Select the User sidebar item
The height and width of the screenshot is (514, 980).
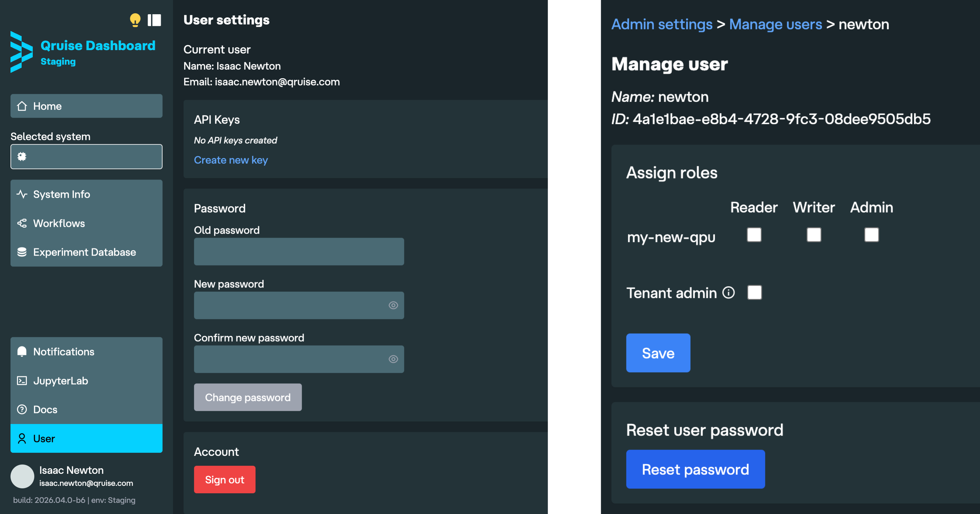(x=86, y=438)
